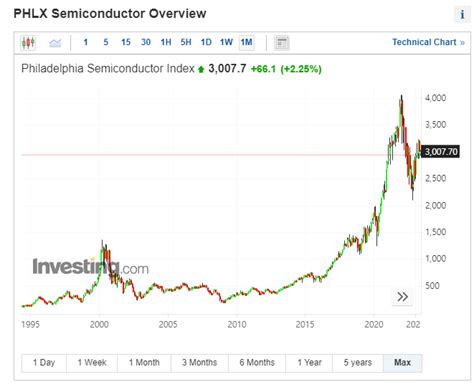Viewport: 474px width, 387px height.
Task: Click the 3,007.70 price marker label
Action: click(441, 152)
